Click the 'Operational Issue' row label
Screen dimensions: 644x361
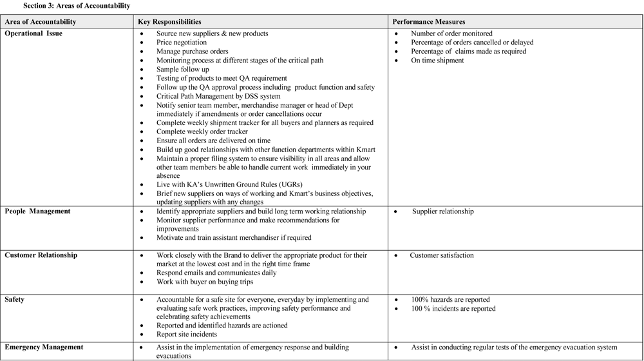33,34
